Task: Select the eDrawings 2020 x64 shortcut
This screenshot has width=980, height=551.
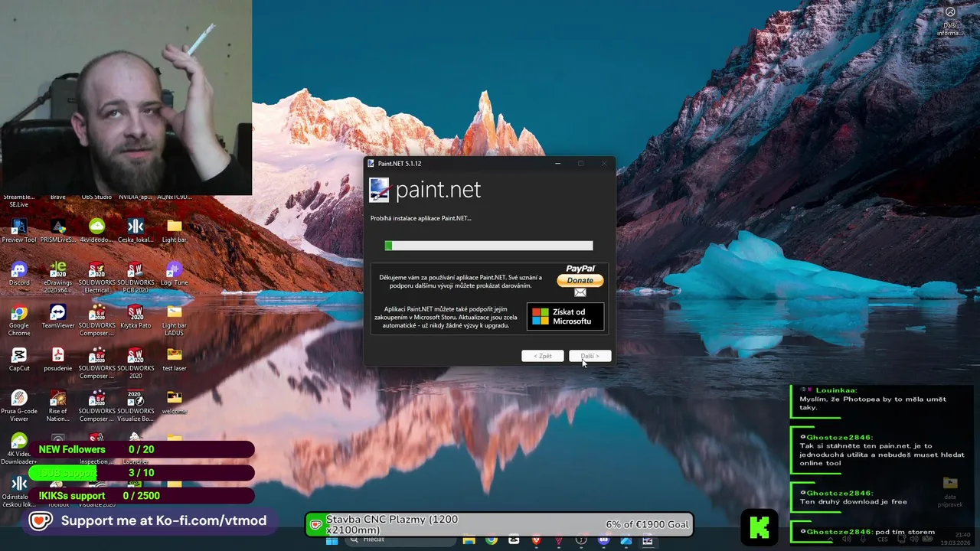Action: [58, 277]
